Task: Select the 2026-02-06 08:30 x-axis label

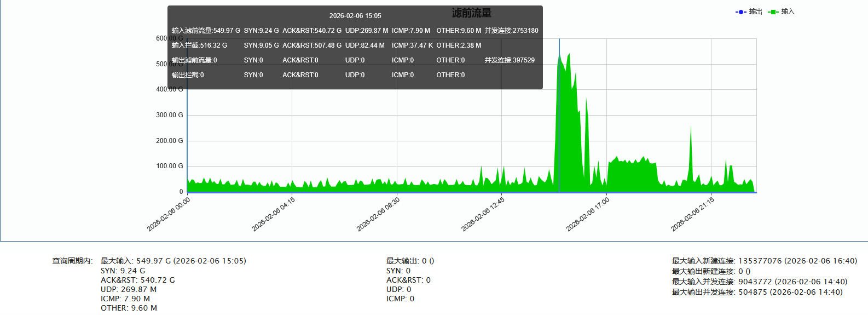Action: tap(379, 214)
